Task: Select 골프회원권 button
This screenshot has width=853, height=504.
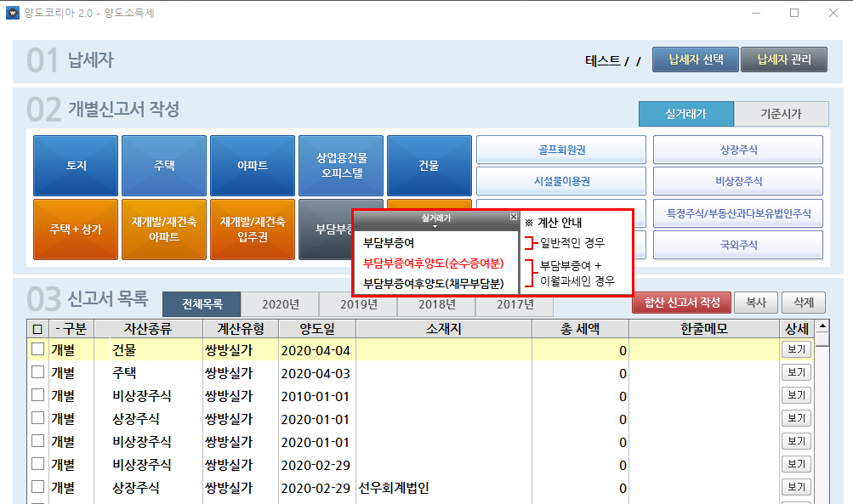Action: pos(561,150)
